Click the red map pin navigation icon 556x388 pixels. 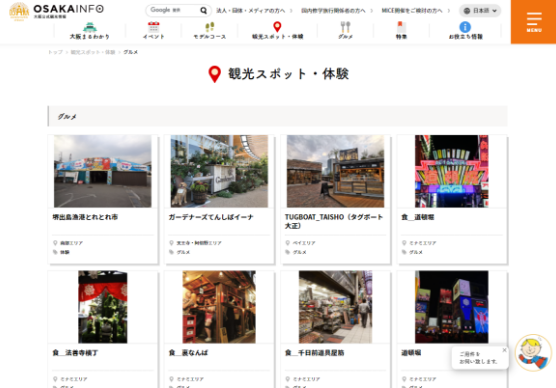(277, 27)
